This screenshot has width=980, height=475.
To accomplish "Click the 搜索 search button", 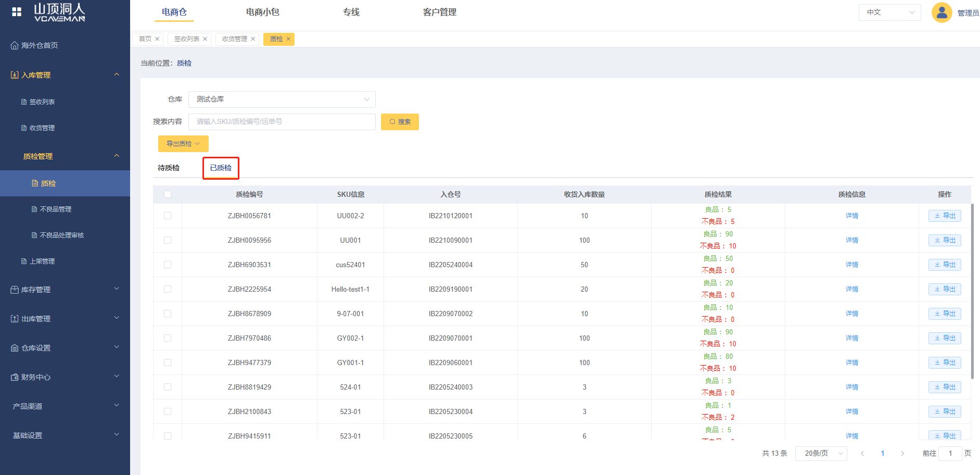I will pos(400,122).
